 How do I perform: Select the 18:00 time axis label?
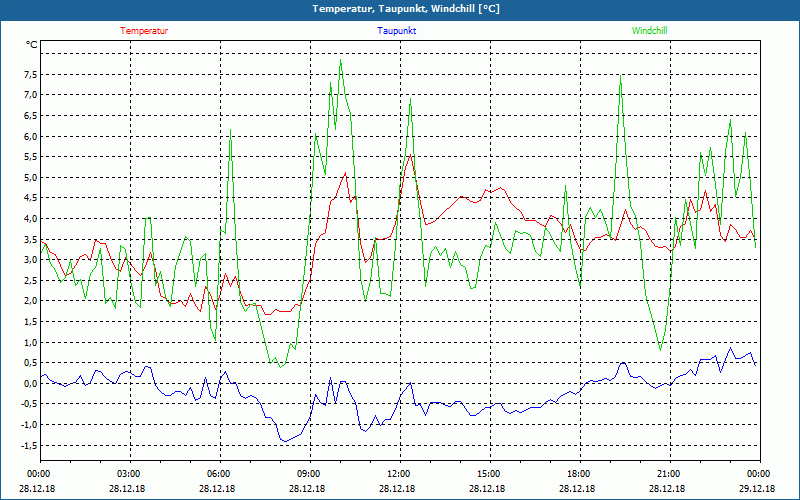click(x=578, y=474)
